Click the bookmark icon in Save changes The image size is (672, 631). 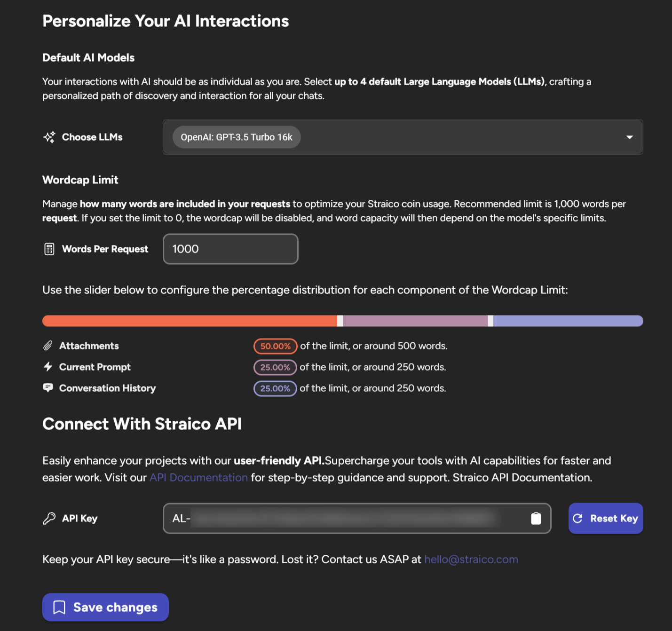tap(59, 607)
